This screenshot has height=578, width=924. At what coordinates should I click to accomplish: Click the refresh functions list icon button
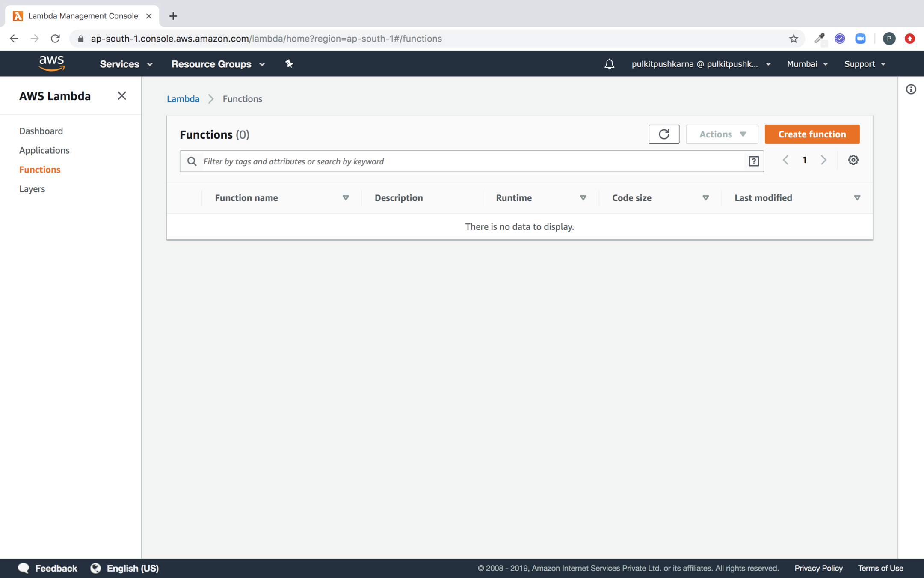pyautogui.click(x=663, y=134)
